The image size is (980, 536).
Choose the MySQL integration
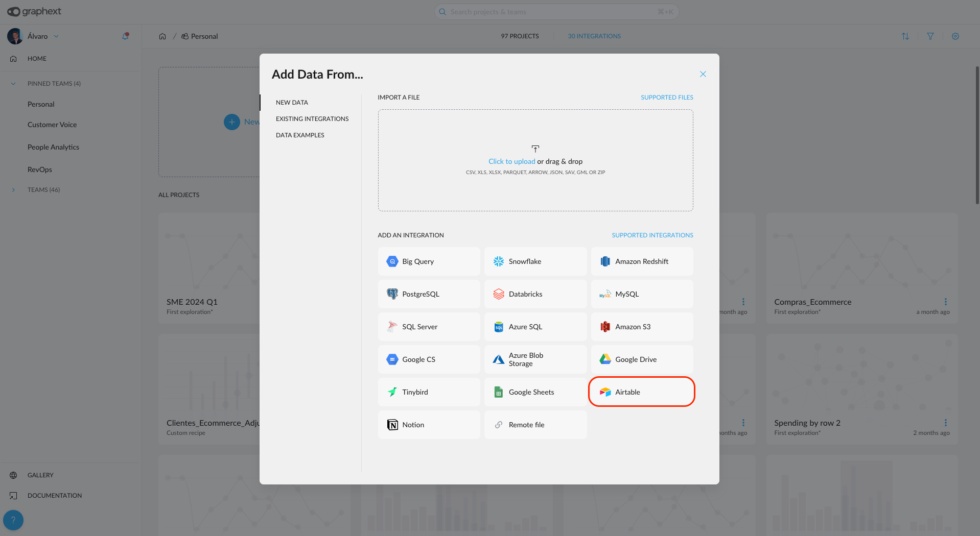pyautogui.click(x=642, y=294)
